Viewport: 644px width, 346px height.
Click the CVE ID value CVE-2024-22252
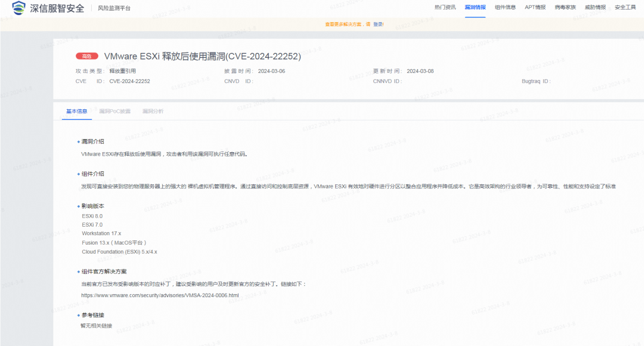(130, 81)
